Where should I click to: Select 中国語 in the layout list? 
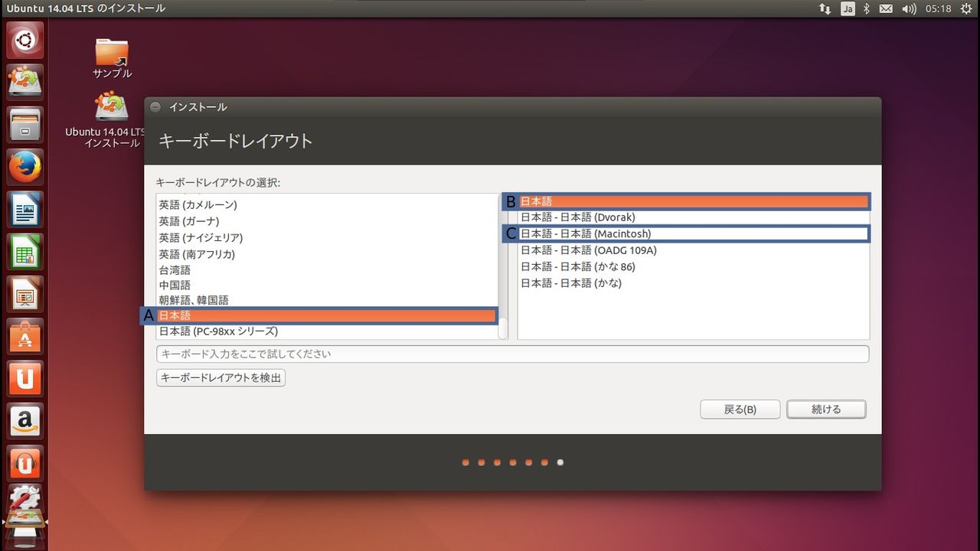pyautogui.click(x=327, y=285)
